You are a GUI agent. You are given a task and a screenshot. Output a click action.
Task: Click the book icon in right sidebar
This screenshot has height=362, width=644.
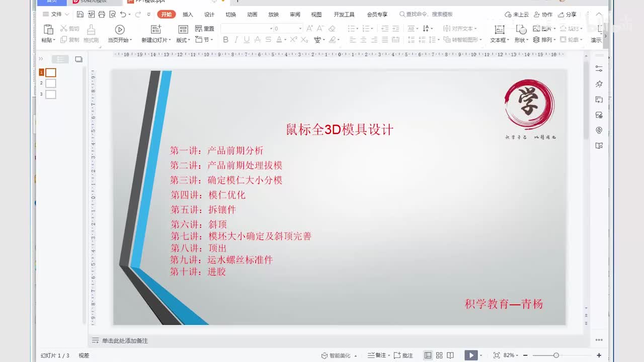pyautogui.click(x=599, y=146)
